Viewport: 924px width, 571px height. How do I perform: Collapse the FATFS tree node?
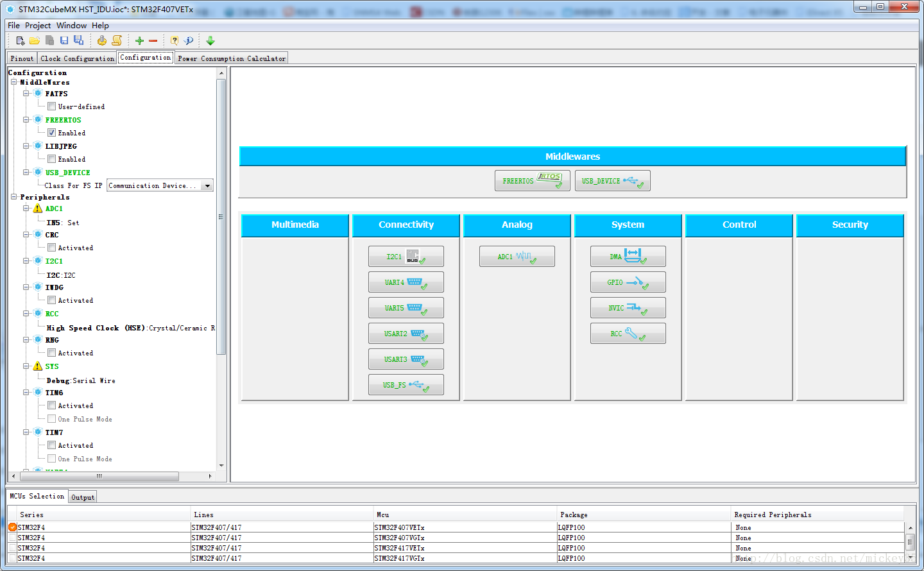point(26,94)
